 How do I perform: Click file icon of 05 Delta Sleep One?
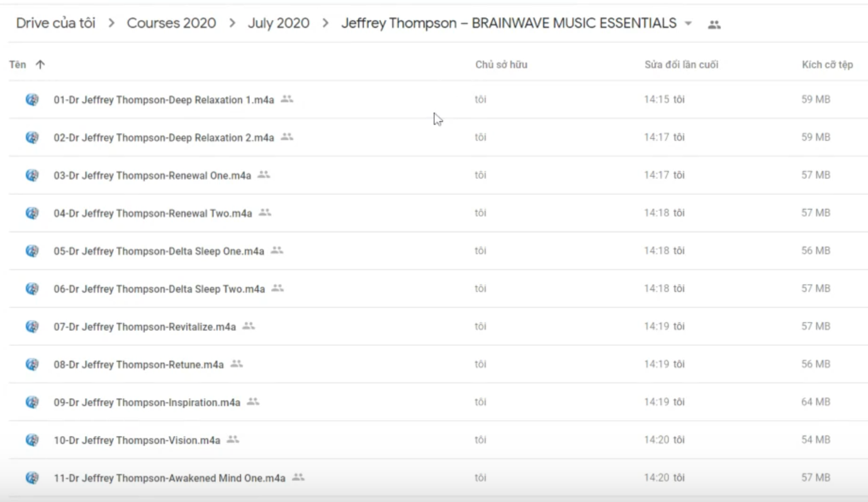coord(32,250)
